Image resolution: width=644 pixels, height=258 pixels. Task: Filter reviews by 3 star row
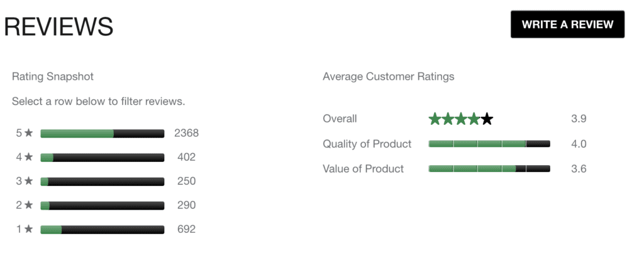(x=107, y=181)
